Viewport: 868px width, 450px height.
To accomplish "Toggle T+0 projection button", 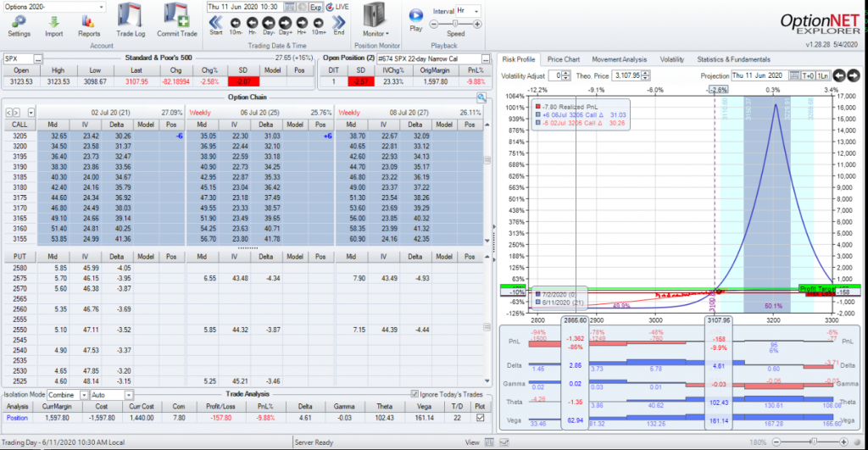I will pos(809,75).
